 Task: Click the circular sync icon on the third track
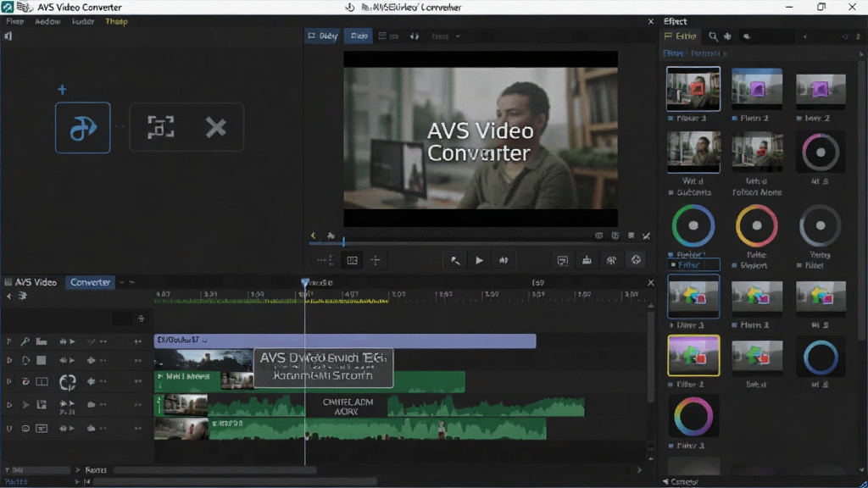click(x=68, y=382)
